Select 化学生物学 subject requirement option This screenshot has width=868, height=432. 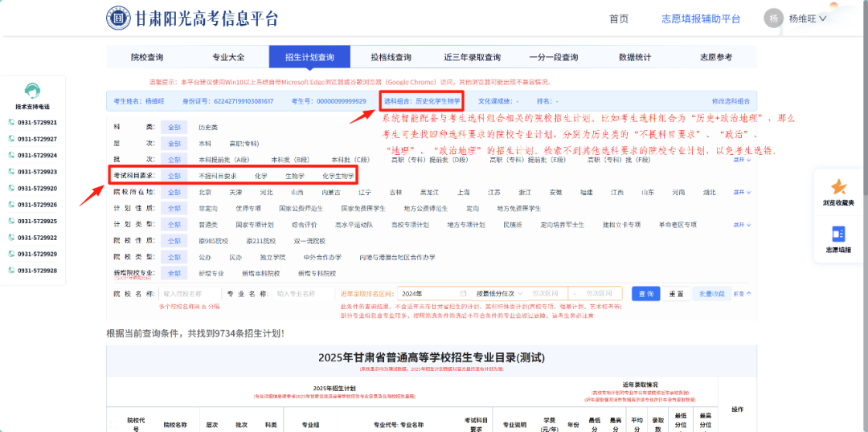coord(338,176)
